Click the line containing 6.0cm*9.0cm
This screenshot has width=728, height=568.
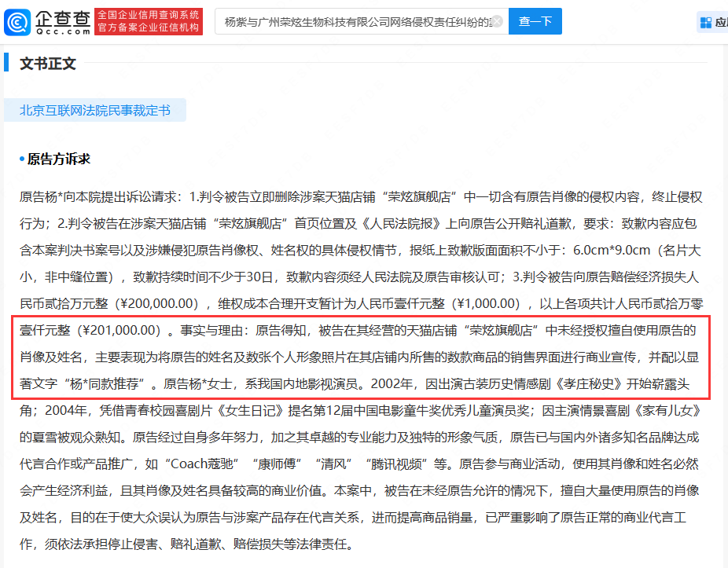[x=360, y=251]
